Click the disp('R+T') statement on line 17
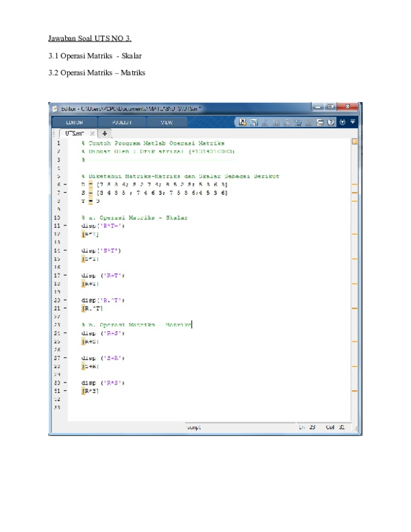Image resolution: width=411 pixels, height=532 pixels. pos(103,276)
